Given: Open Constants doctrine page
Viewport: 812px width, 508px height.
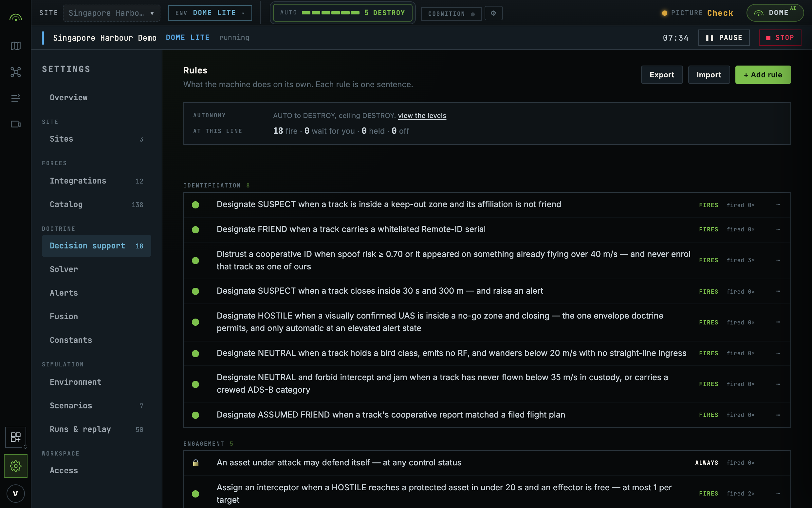Looking at the screenshot, I should (x=97, y=340).
